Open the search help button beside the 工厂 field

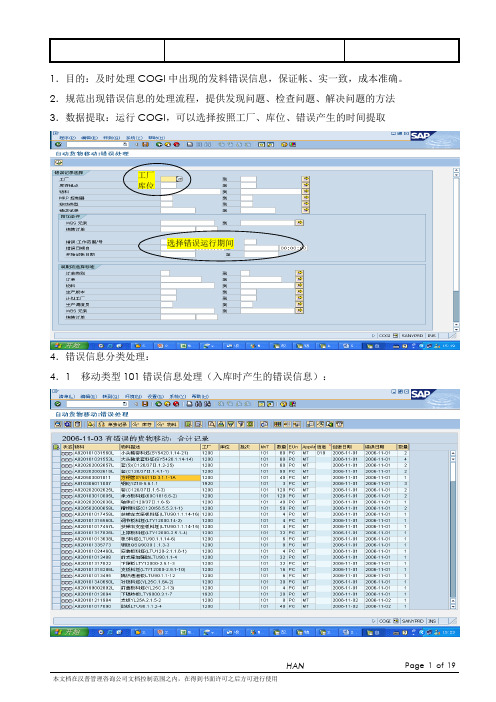pos(180,179)
